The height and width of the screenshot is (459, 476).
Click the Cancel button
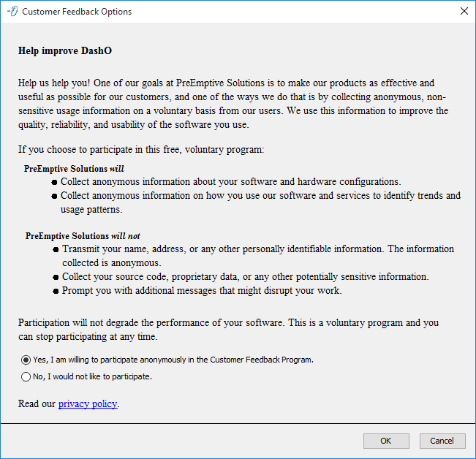point(442,441)
